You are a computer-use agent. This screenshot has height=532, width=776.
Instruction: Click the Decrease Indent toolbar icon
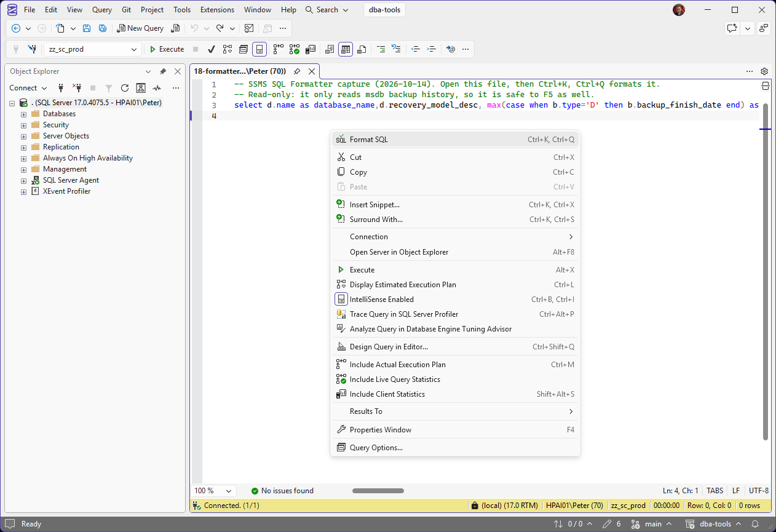[x=416, y=49]
